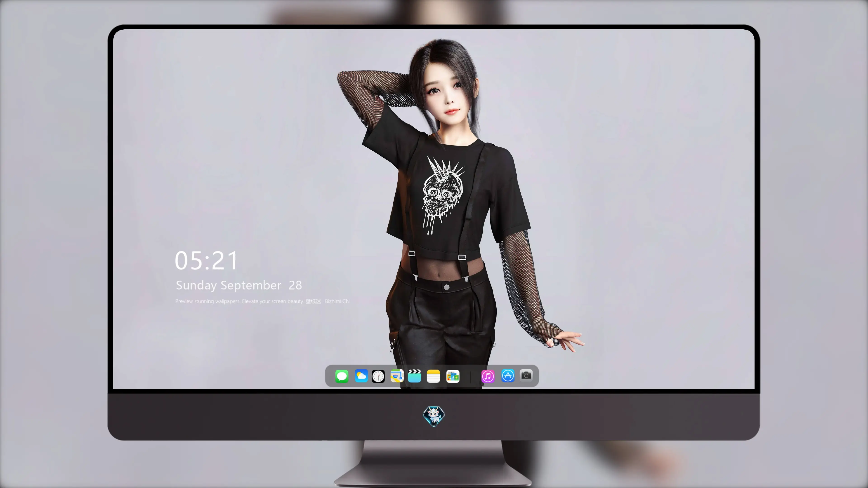Launch the Camera app in dock

pos(526,375)
